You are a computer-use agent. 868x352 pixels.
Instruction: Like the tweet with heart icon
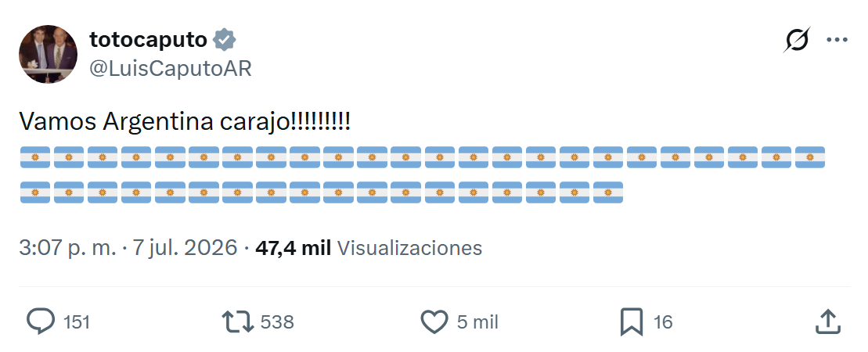(434, 321)
